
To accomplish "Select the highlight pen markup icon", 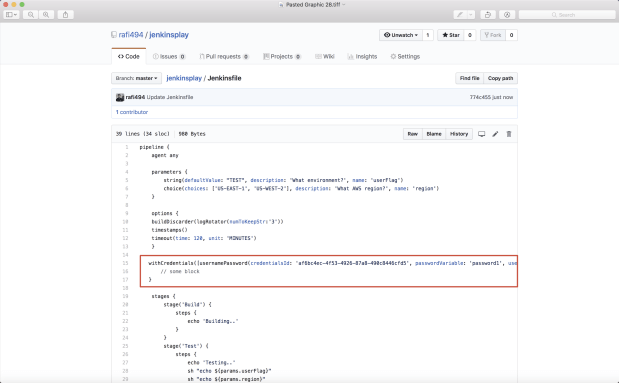I will click(x=460, y=15).
